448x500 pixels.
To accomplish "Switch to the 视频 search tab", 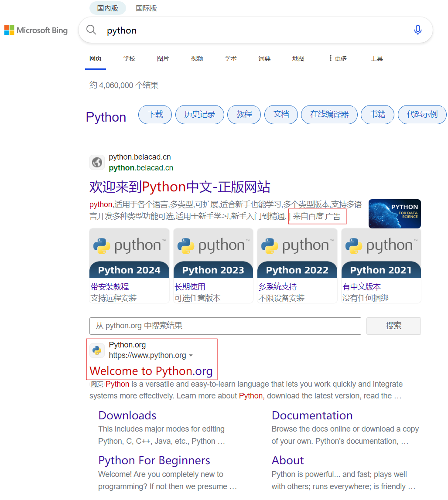I will (197, 58).
